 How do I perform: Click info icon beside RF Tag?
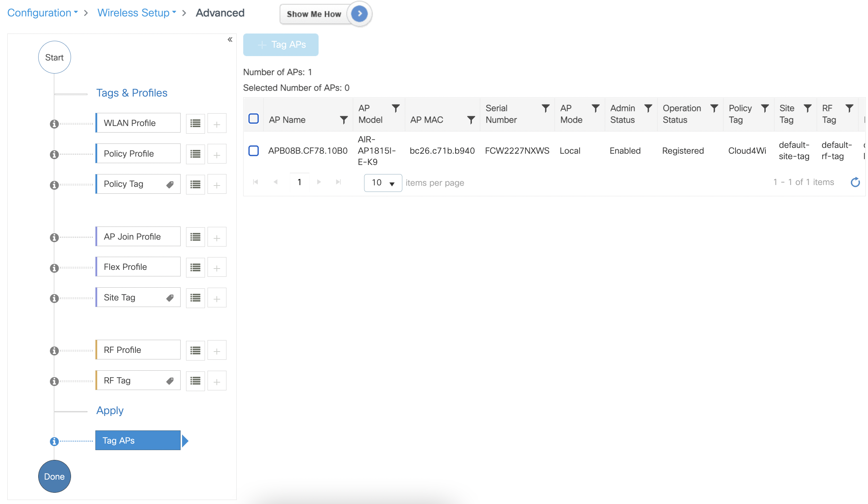[x=54, y=381]
